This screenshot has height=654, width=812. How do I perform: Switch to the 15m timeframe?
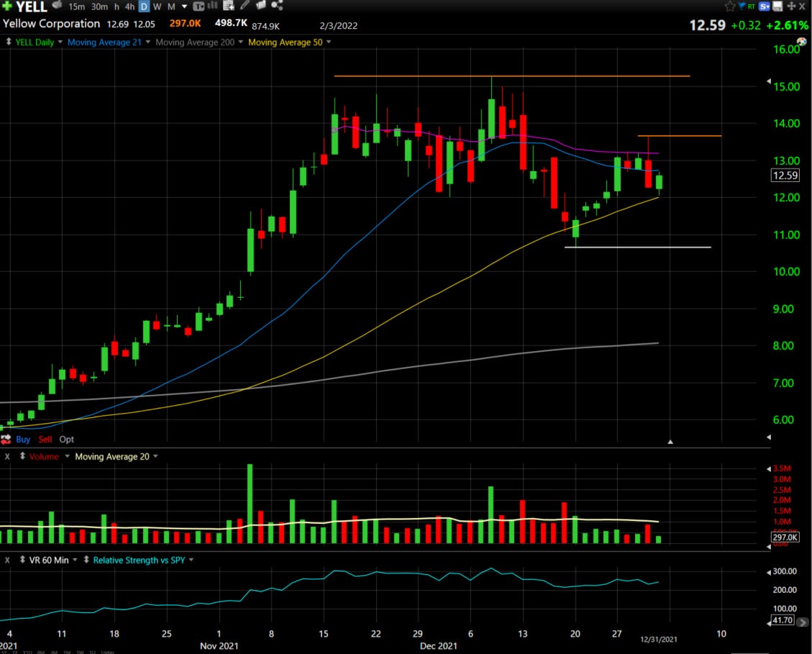pos(77,6)
